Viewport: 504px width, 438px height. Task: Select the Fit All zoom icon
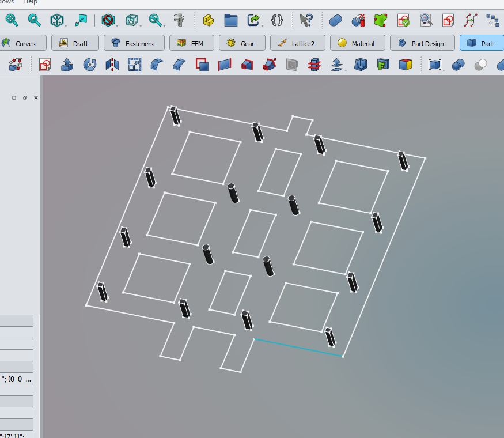click(12, 19)
